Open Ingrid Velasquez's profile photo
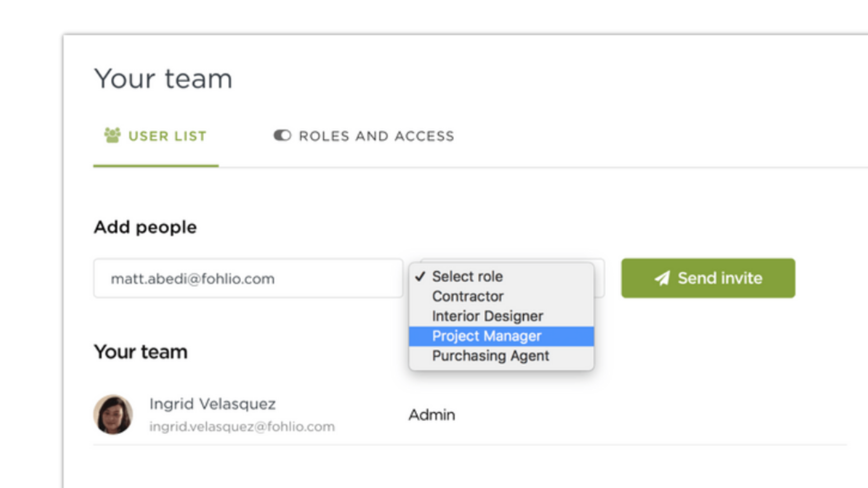The width and height of the screenshot is (868, 488). tap(113, 414)
